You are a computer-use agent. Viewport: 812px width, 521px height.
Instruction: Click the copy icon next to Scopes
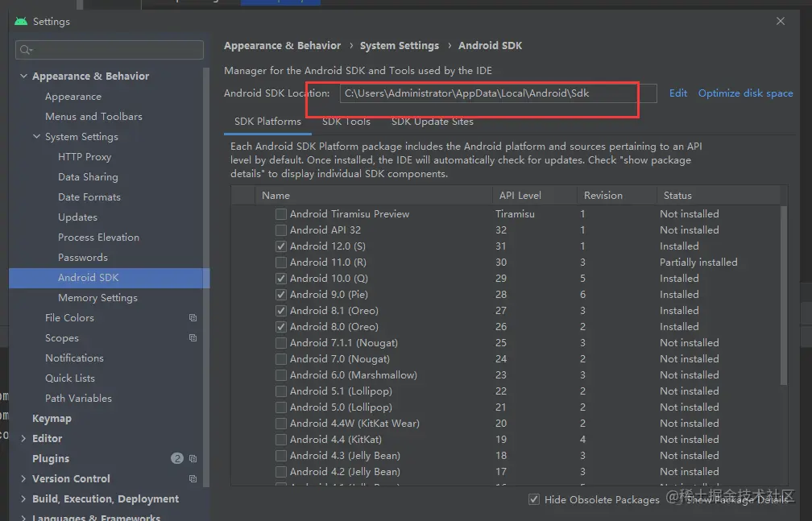tap(193, 337)
